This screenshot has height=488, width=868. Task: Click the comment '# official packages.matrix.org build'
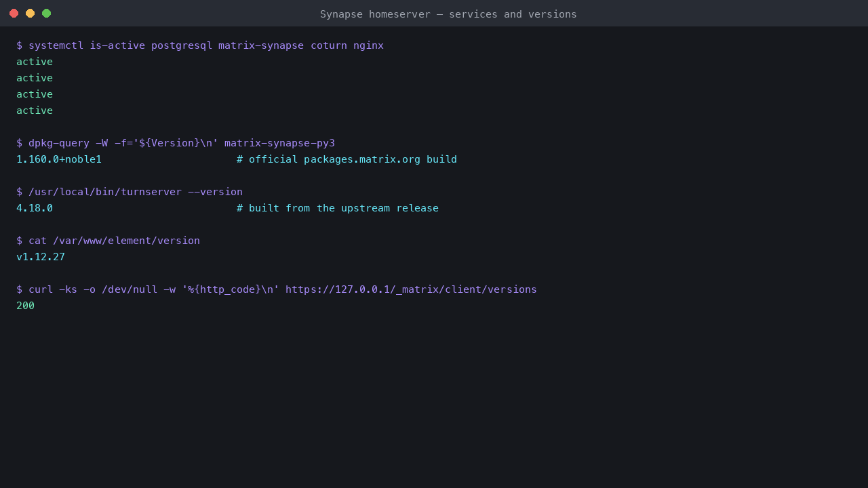click(347, 159)
